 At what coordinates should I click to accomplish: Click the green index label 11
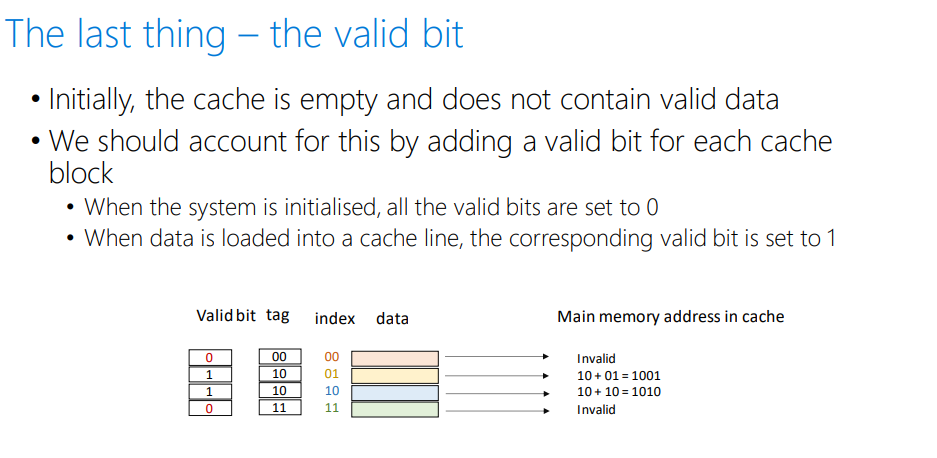click(x=332, y=408)
